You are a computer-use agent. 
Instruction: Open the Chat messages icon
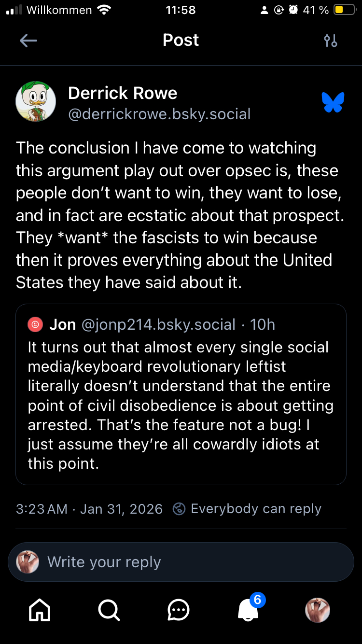click(179, 610)
